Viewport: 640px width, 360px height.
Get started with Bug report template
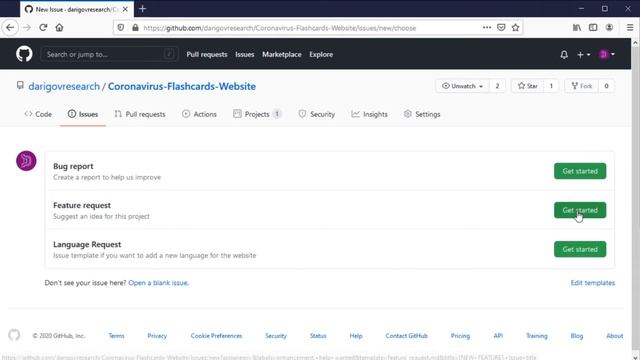pyautogui.click(x=580, y=171)
